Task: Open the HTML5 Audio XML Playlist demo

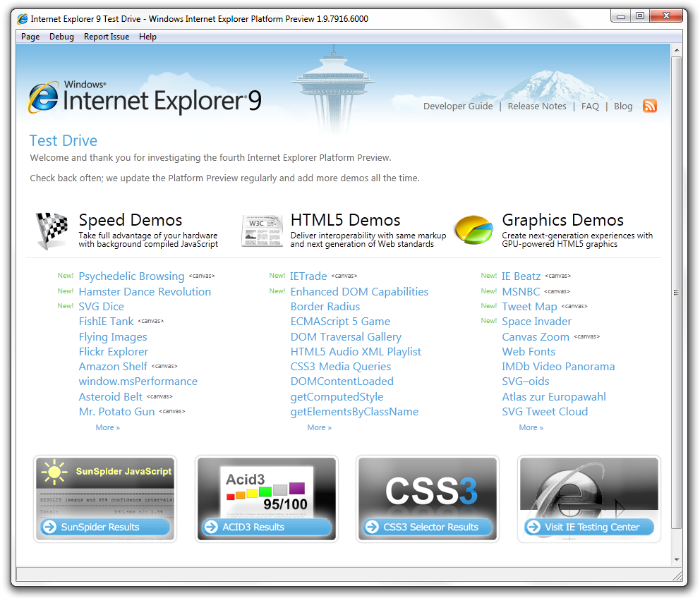Action: [356, 352]
